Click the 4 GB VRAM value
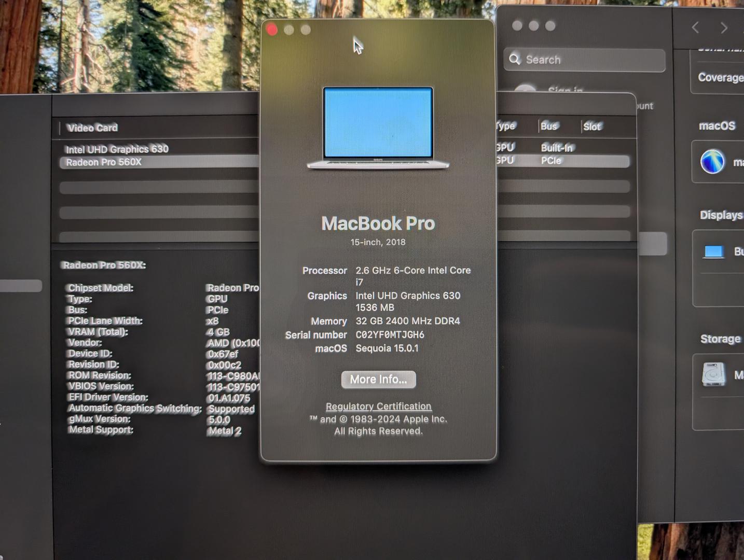 click(218, 332)
